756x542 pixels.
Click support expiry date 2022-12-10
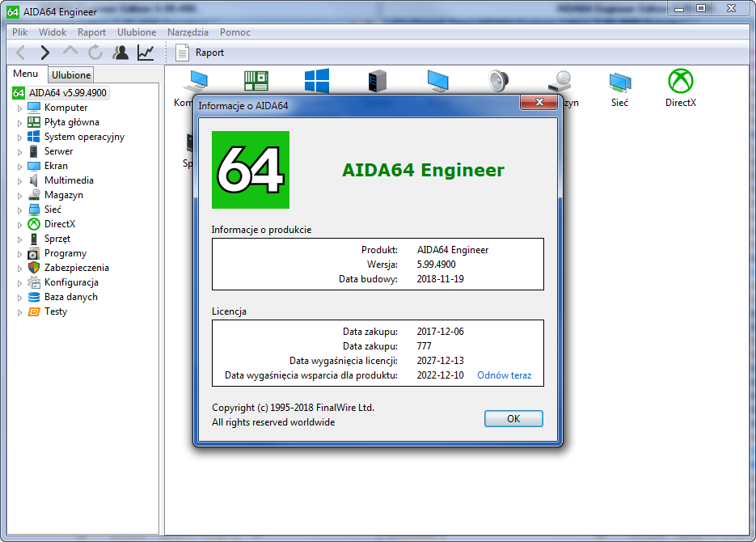pos(440,375)
